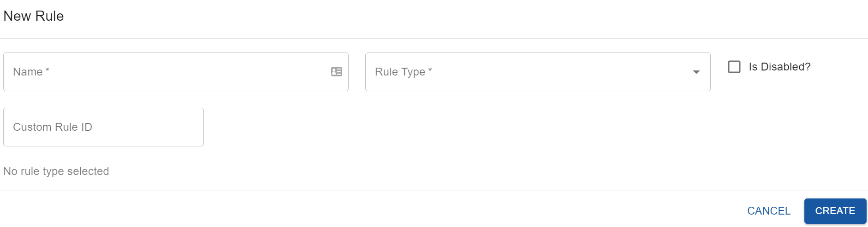Focus the Custom Rule ID field

click(x=103, y=127)
